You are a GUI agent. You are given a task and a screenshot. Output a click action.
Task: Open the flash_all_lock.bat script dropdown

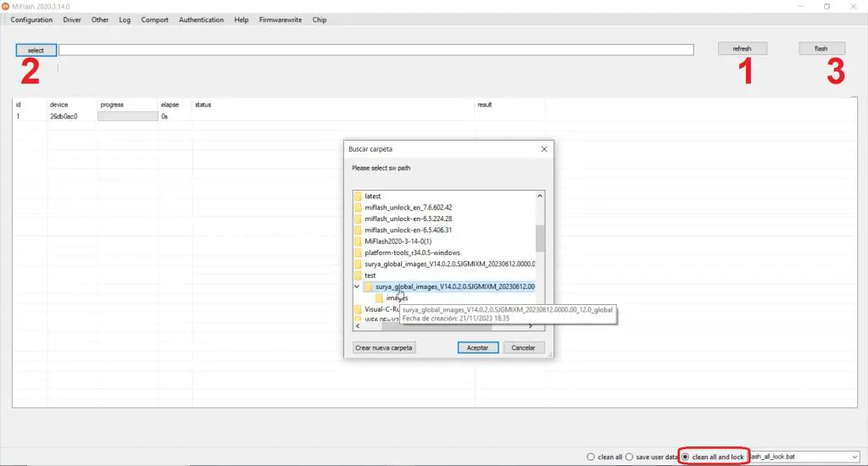(854, 457)
